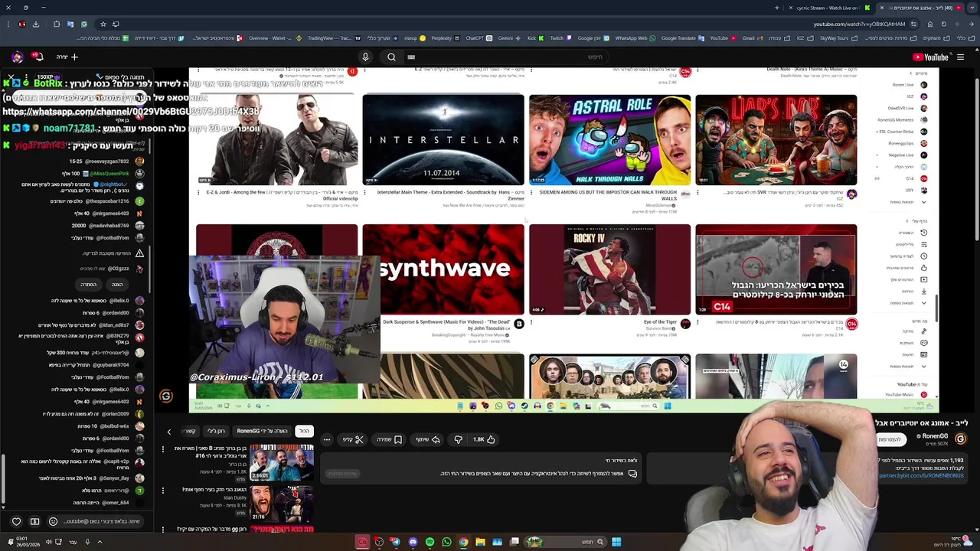Open options for the 21:16 suggested video
Viewport: 980px width, 551px height.
click(163, 490)
